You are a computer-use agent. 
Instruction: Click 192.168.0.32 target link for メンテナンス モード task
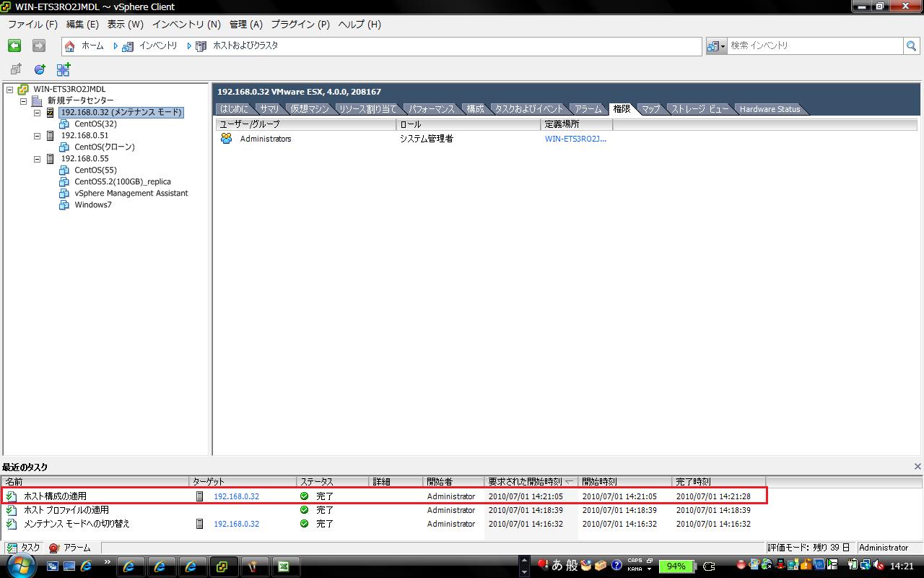tap(236, 524)
